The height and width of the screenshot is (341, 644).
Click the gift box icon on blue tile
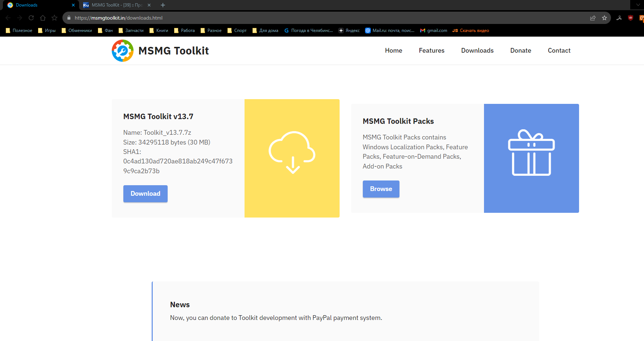tap(532, 153)
